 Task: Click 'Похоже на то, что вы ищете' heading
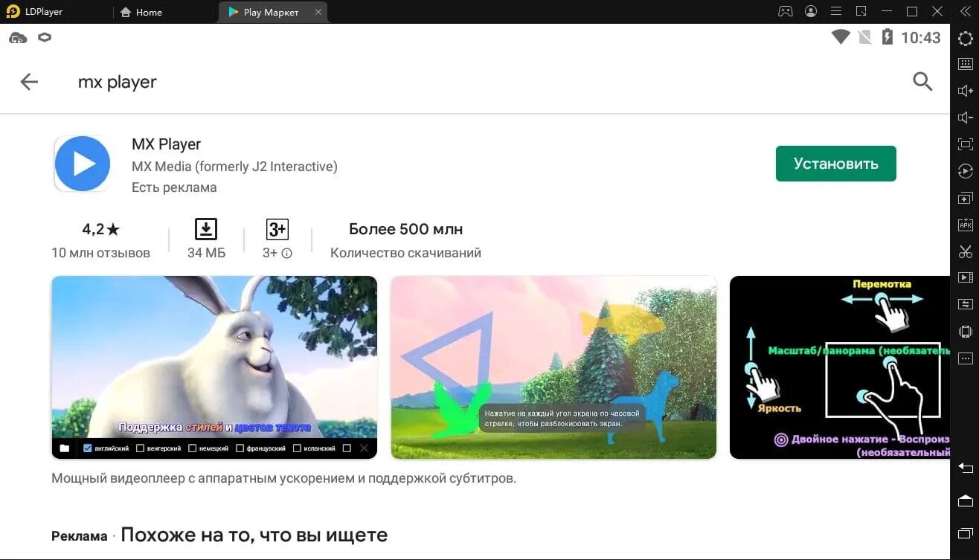click(x=254, y=535)
